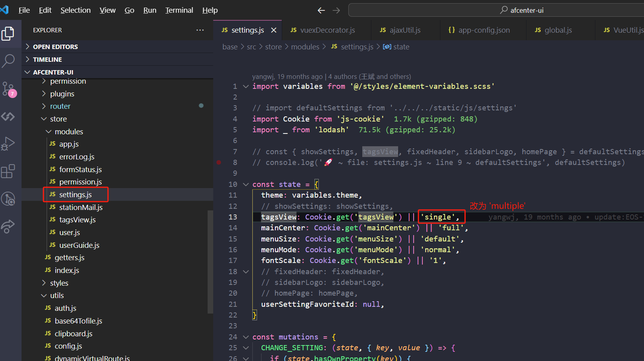Open the Search view in activity bar

click(x=8, y=61)
